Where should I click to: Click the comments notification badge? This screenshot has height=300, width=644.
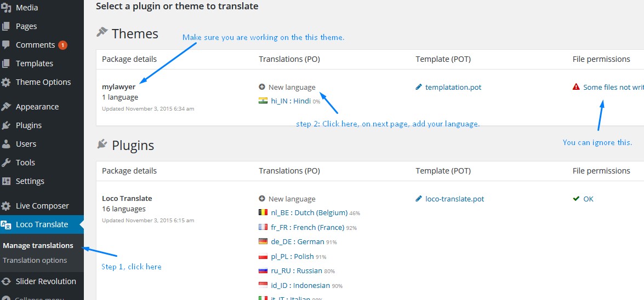62,45
